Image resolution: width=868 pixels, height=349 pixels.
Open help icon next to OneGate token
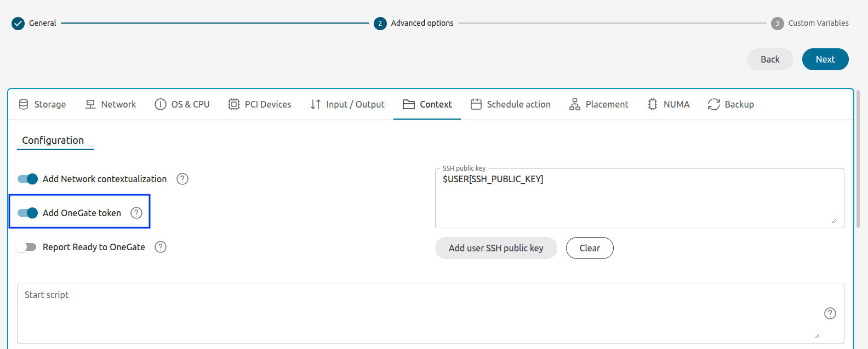136,213
